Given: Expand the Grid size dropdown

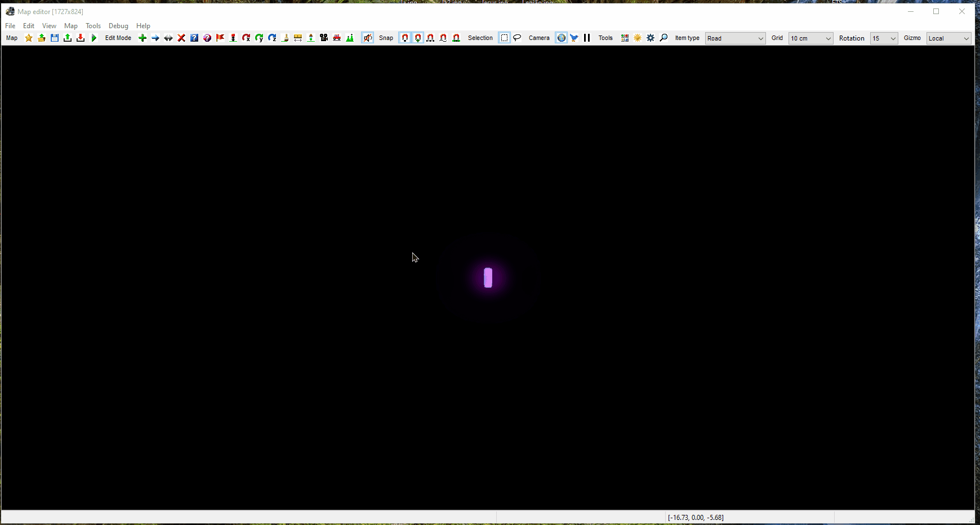Looking at the screenshot, I should click(x=810, y=38).
